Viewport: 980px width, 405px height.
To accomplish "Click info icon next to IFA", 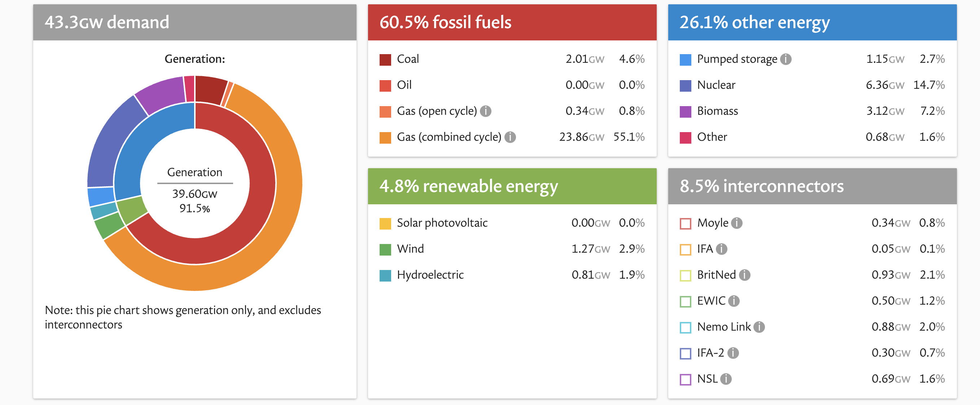I will (x=721, y=249).
